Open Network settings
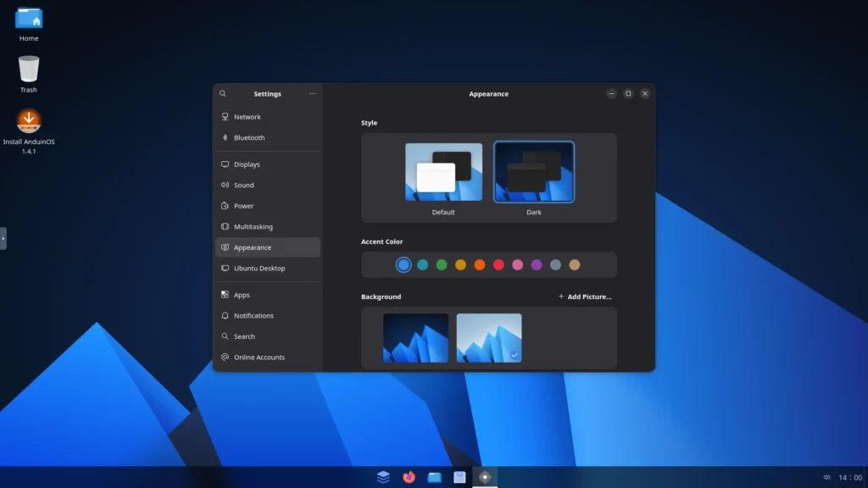Screen dimensions: 868x488 tap(267, 117)
